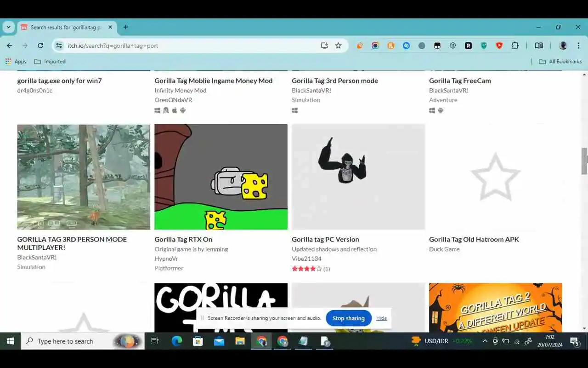Go back to previous page
The image size is (588, 368).
tap(10, 46)
